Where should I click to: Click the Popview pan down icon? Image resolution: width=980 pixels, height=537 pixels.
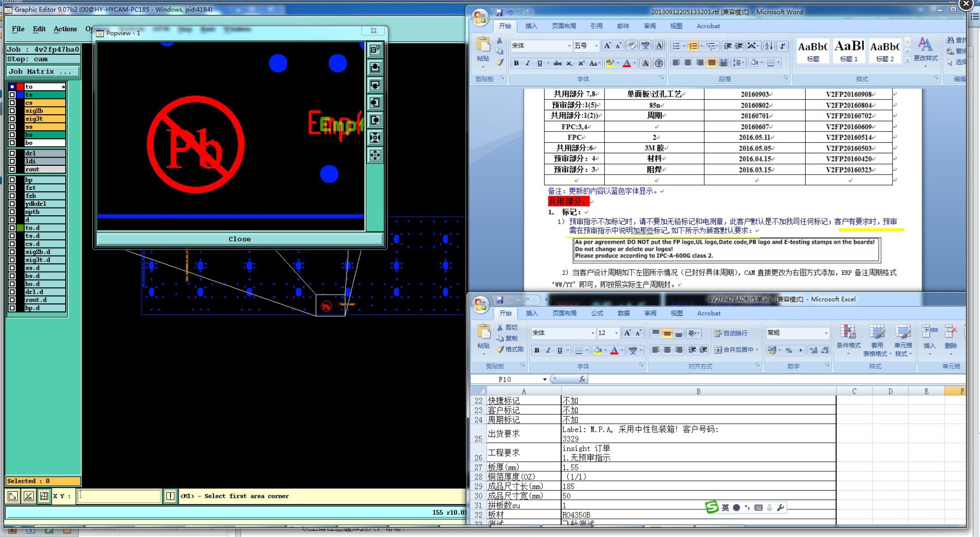[x=375, y=85]
